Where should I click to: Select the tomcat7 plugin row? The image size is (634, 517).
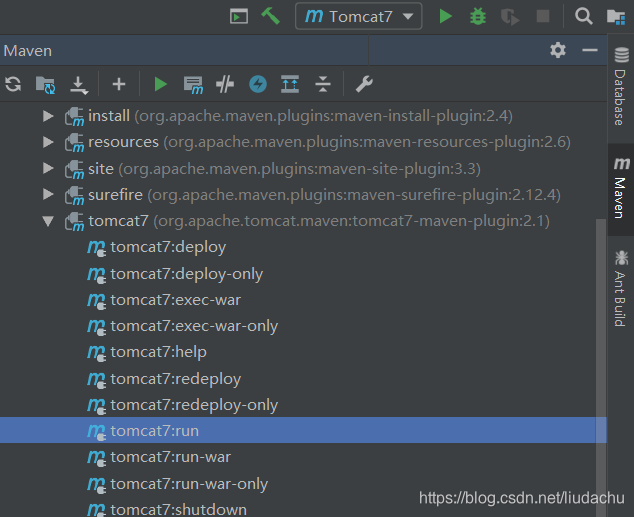coord(303,221)
